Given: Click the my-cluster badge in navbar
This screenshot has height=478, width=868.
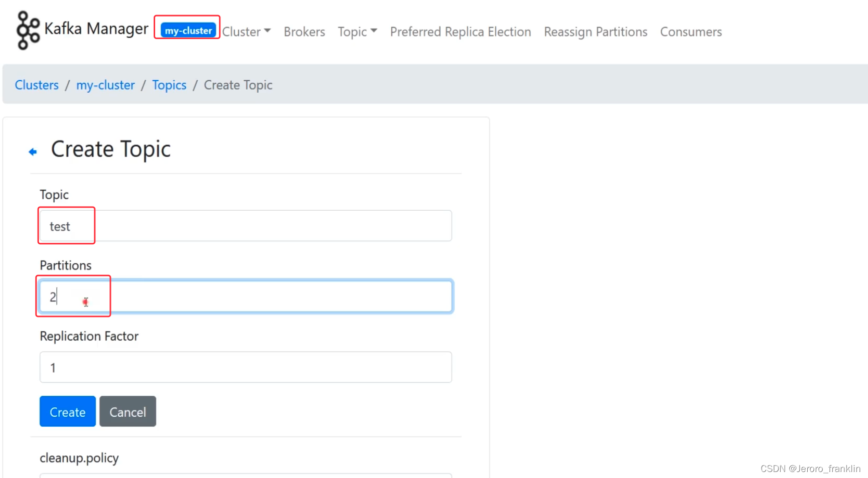Looking at the screenshot, I should [188, 30].
